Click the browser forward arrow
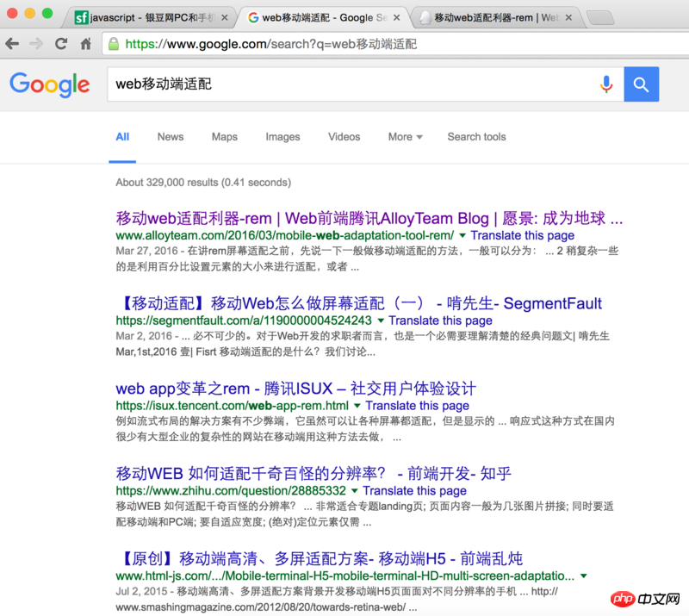Viewport: 689px width, 616px height. coord(36,44)
